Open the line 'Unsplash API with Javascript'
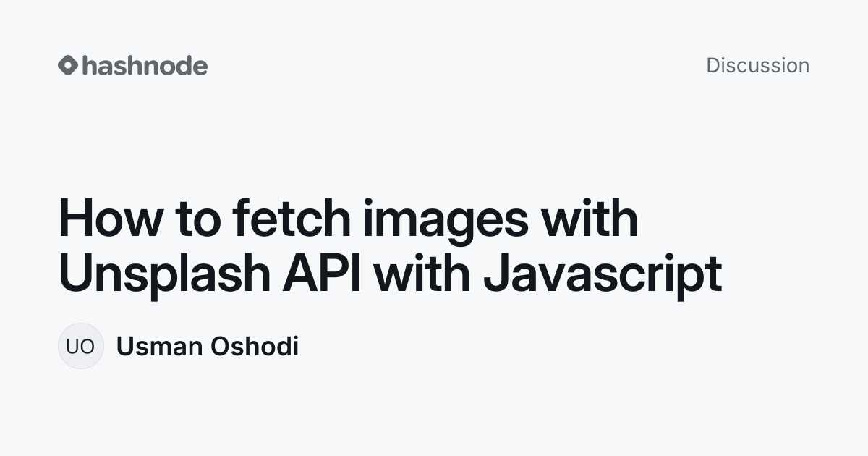The image size is (868, 456). (390, 274)
